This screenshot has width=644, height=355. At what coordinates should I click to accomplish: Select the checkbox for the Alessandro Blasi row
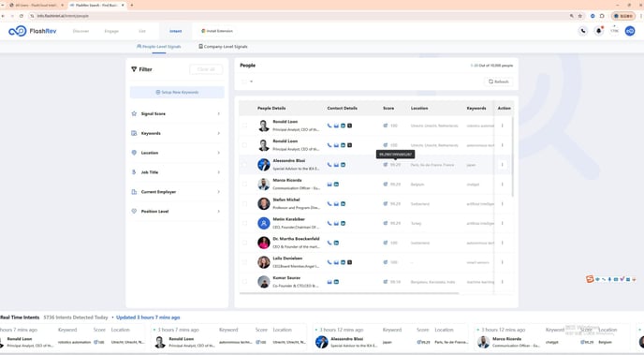pos(245,165)
